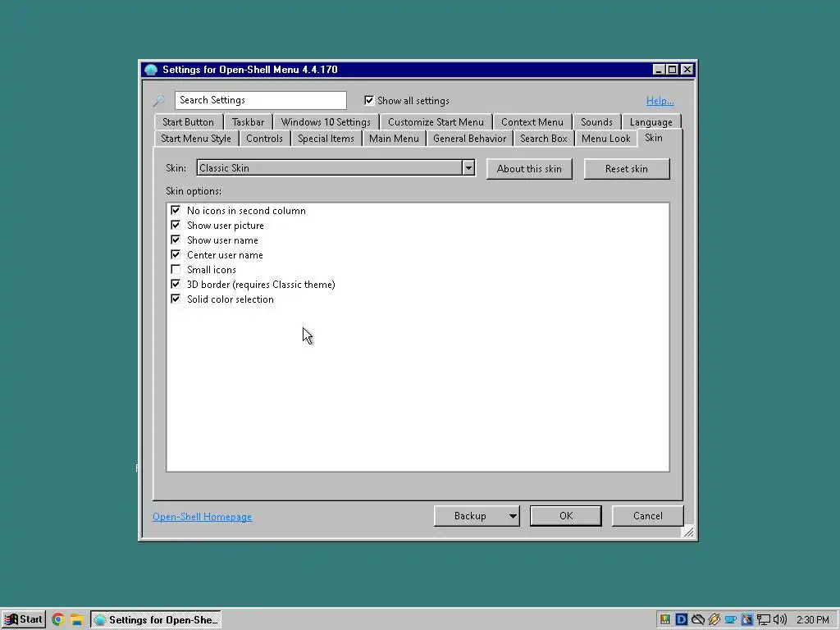Enable Small icons option
This screenshot has width=840, height=630.
point(176,269)
